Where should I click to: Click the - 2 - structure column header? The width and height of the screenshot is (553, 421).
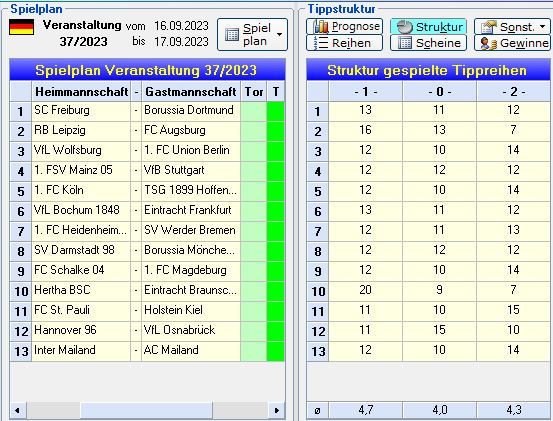point(514,92)
